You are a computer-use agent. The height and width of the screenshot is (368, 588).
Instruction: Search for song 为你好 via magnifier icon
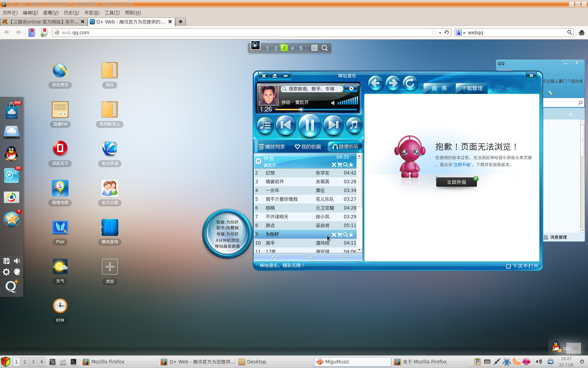tap(345, 235)
